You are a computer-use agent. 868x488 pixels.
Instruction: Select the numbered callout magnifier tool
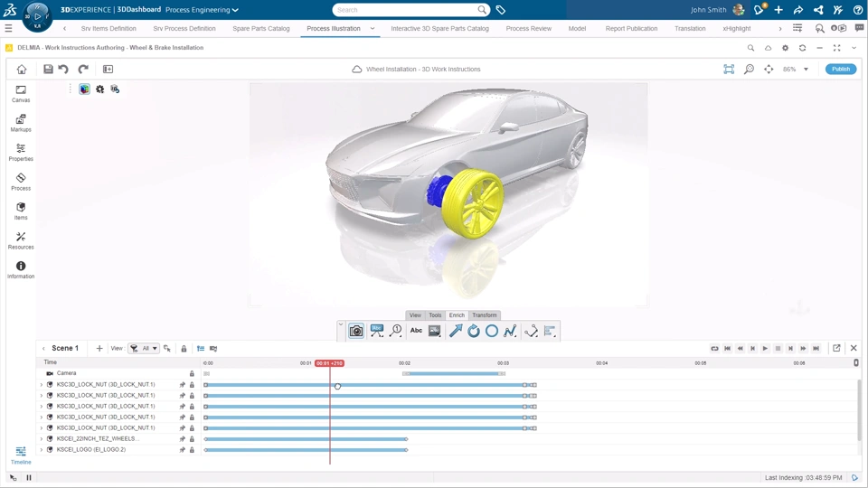396,331
